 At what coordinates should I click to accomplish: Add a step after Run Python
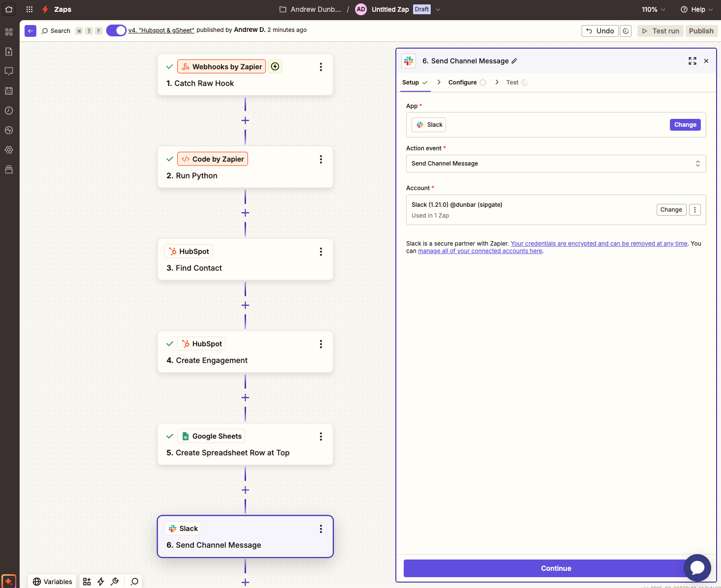(x=245, y=213)
